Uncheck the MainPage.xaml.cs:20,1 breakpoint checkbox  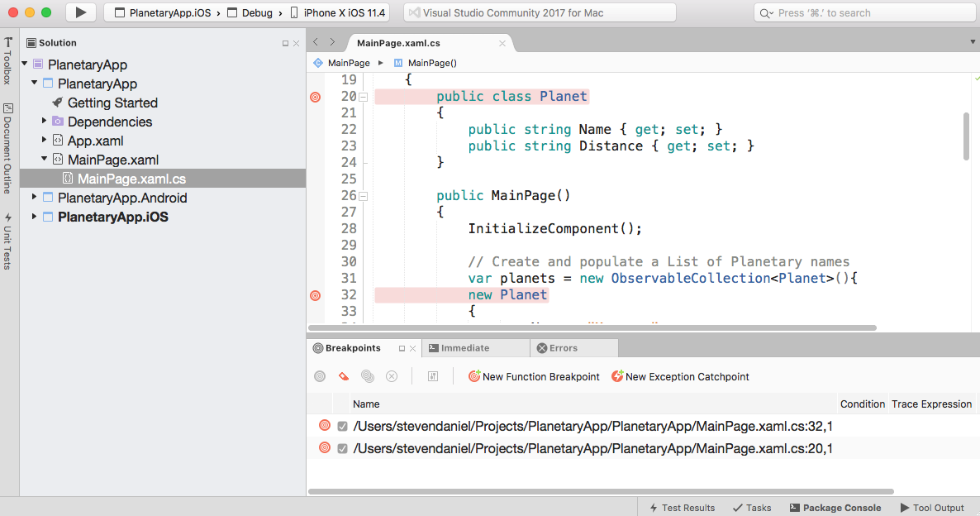click(342, 448)
